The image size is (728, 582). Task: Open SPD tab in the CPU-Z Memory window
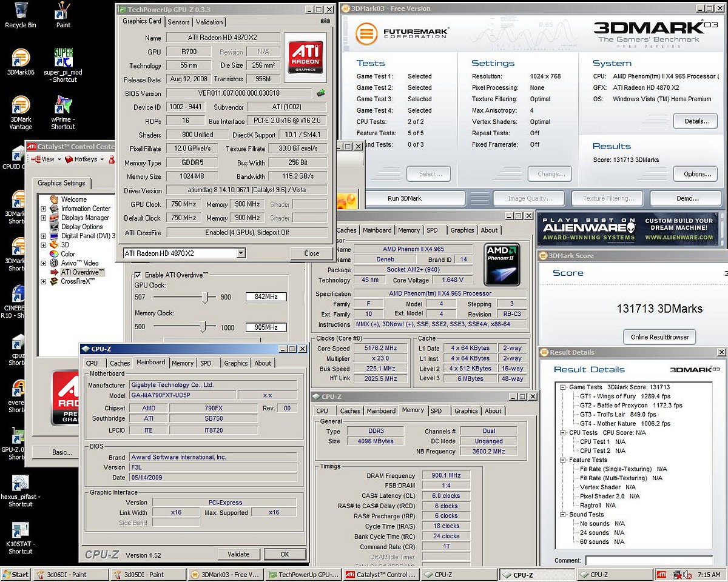pos(436,410)
